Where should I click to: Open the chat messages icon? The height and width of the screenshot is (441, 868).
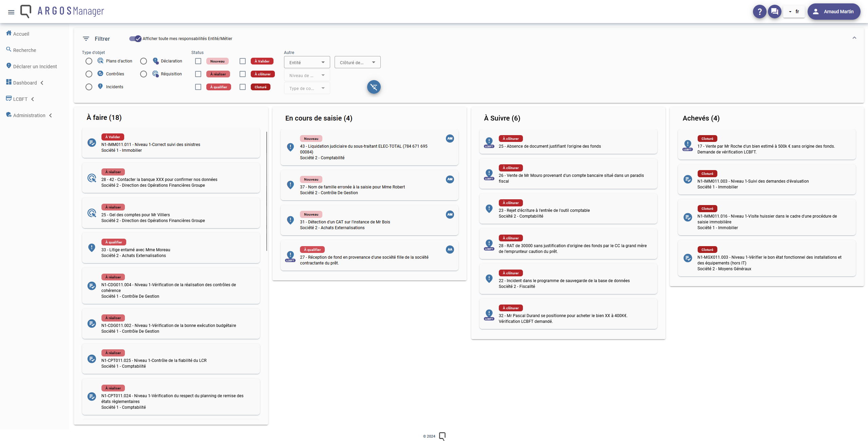(x=774, y=12)
